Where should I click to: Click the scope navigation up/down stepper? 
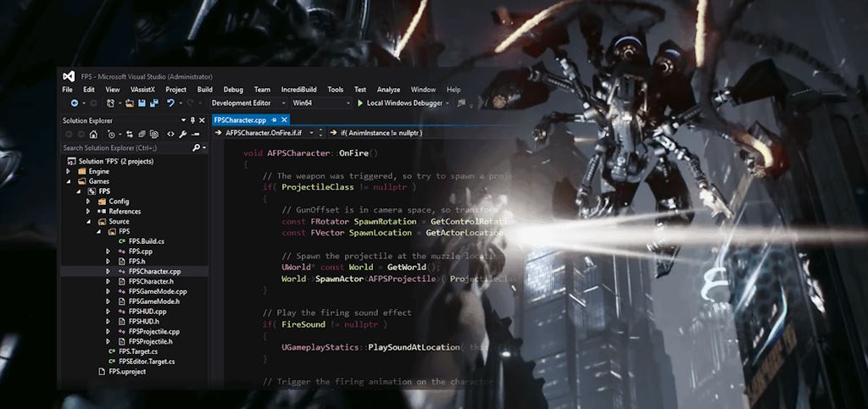[320, 133]
